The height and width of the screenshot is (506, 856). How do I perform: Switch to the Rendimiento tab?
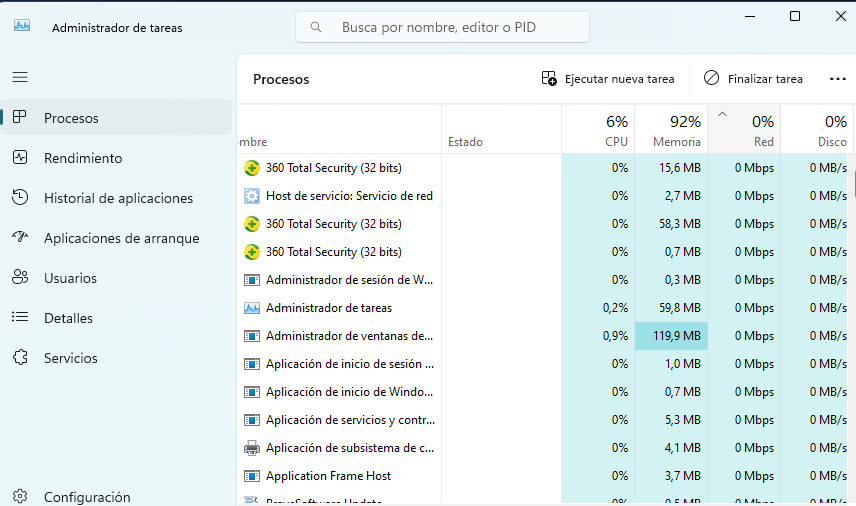pyautogui.click(x=116, y=158)
